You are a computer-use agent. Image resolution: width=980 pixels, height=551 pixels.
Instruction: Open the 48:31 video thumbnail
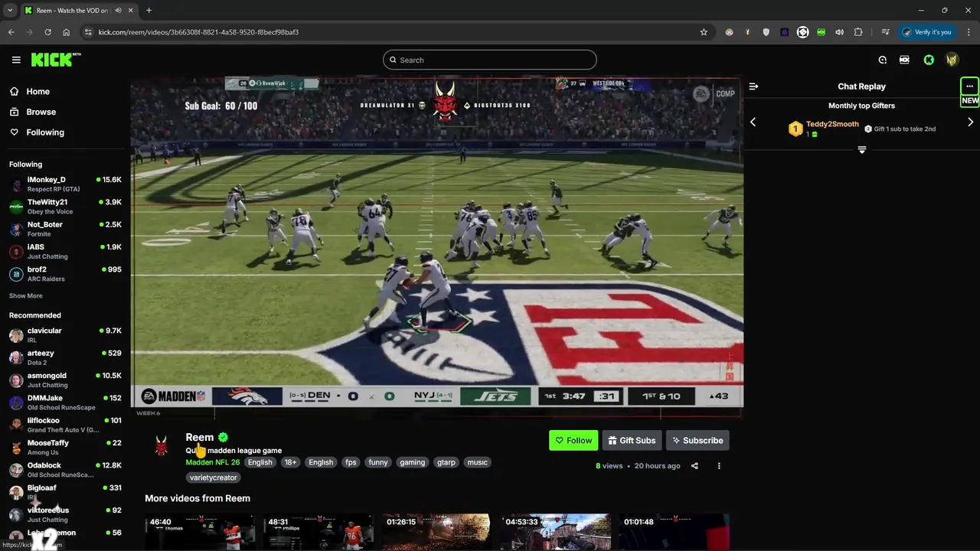point(318,532)
